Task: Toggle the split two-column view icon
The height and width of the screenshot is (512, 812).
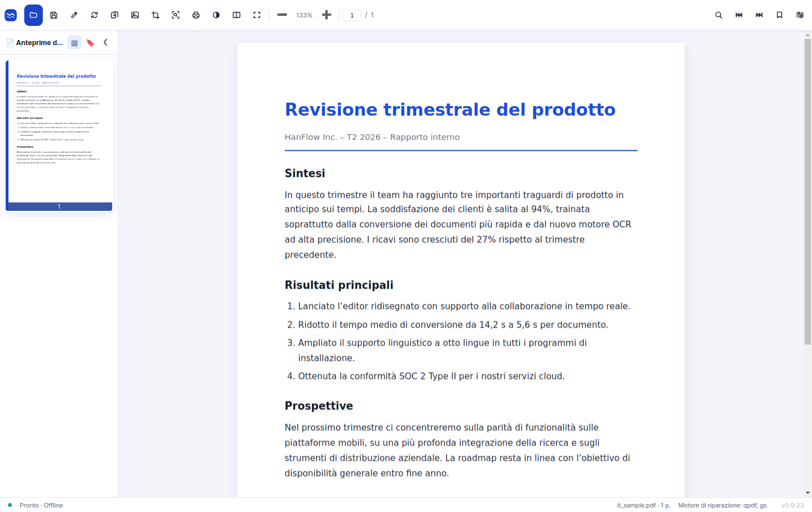Action: point(236,15)
